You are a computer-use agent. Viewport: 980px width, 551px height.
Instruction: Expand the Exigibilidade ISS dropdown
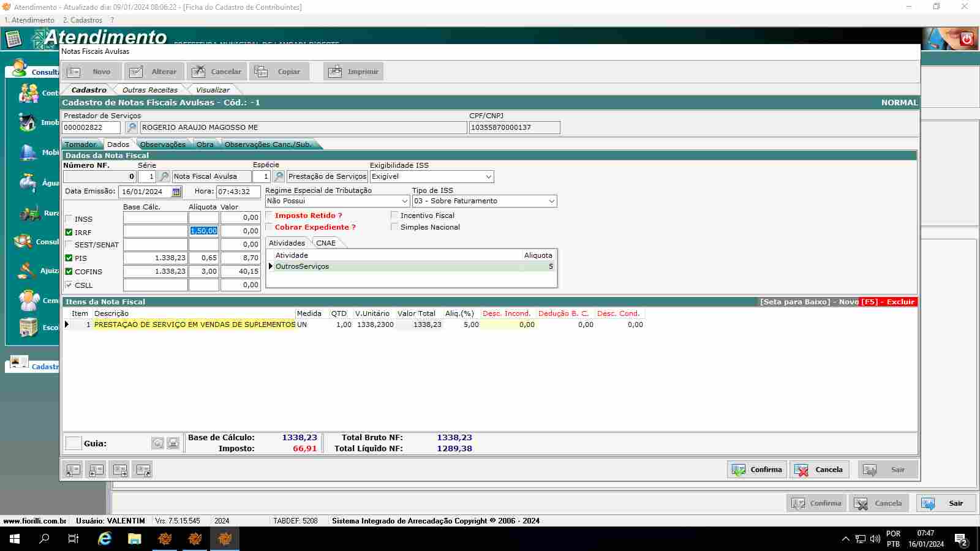tap(488, 176)
